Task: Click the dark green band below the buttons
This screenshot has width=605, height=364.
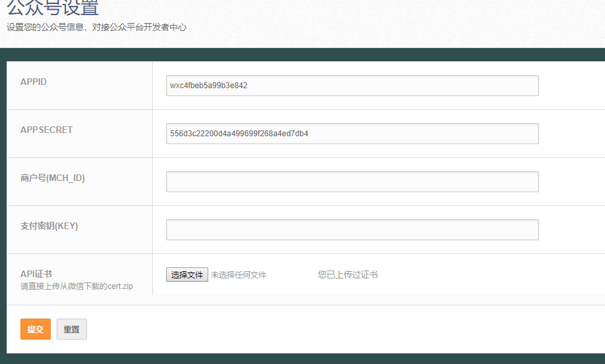Action: pyautogui.click(x=302, y=359)
